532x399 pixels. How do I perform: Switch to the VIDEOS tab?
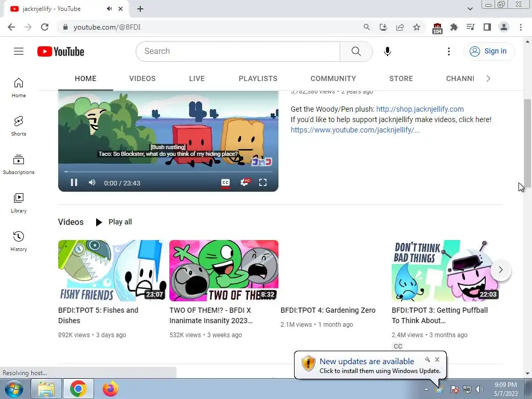pos(142,79)
